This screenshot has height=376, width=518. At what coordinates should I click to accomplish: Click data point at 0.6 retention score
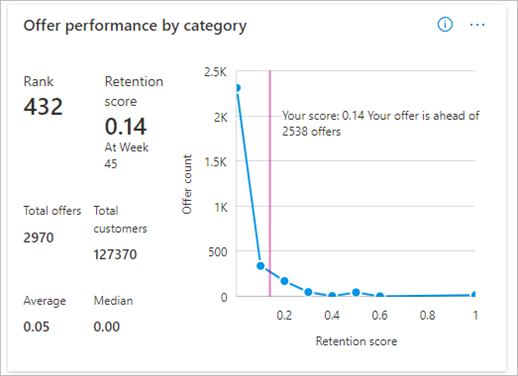(x=380, y=295)
